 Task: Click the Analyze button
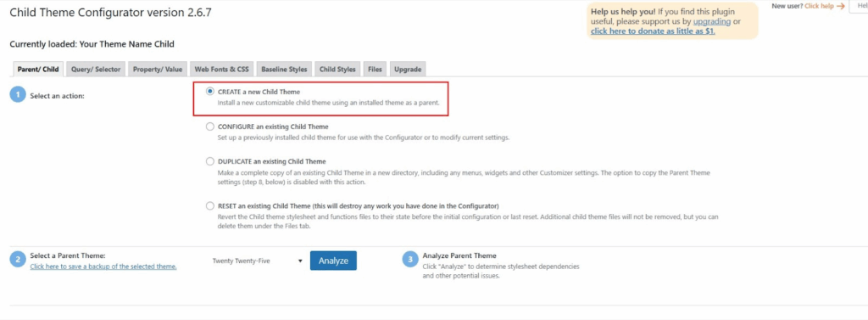(x=333, y=261)
